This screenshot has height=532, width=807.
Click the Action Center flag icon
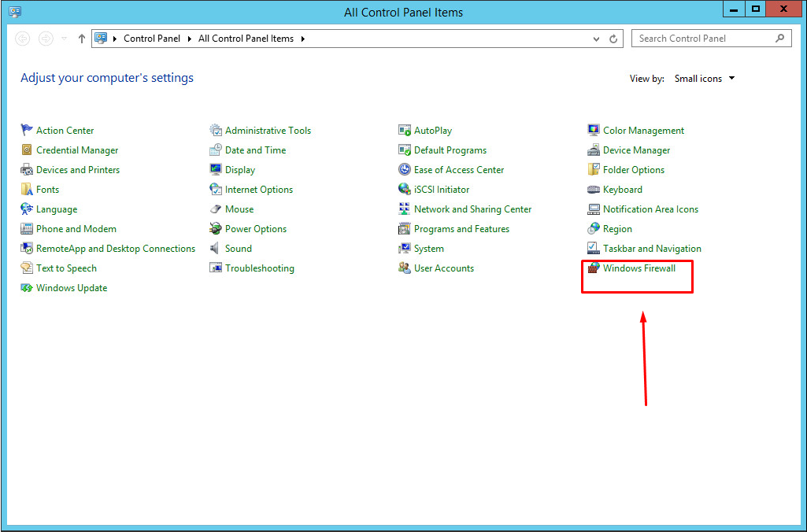pos(28,131)
